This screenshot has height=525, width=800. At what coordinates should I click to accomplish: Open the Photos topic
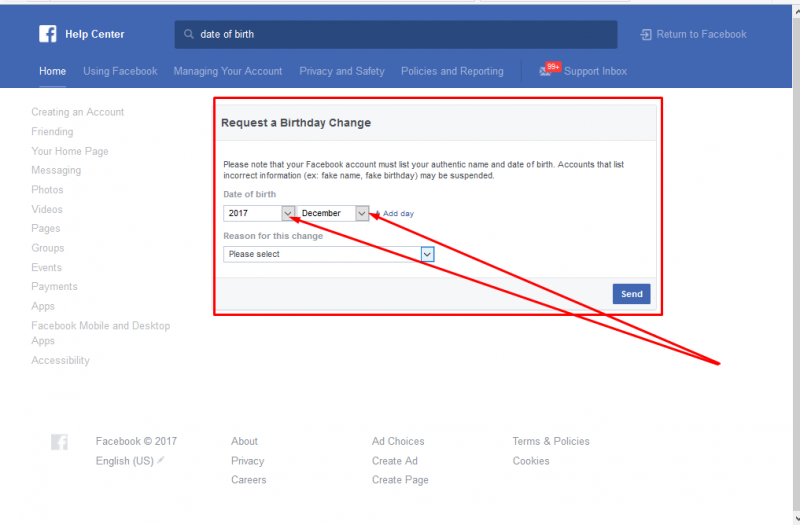tap(47, 190)
